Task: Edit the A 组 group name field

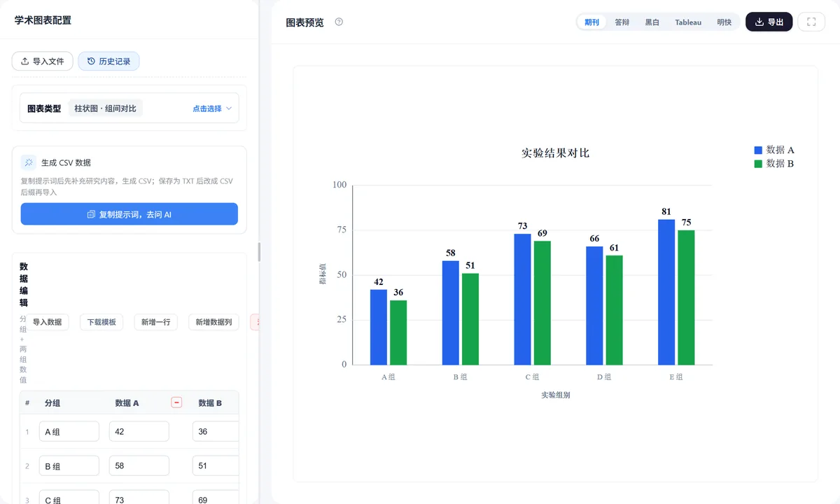Action: click(x=69, y=432)
